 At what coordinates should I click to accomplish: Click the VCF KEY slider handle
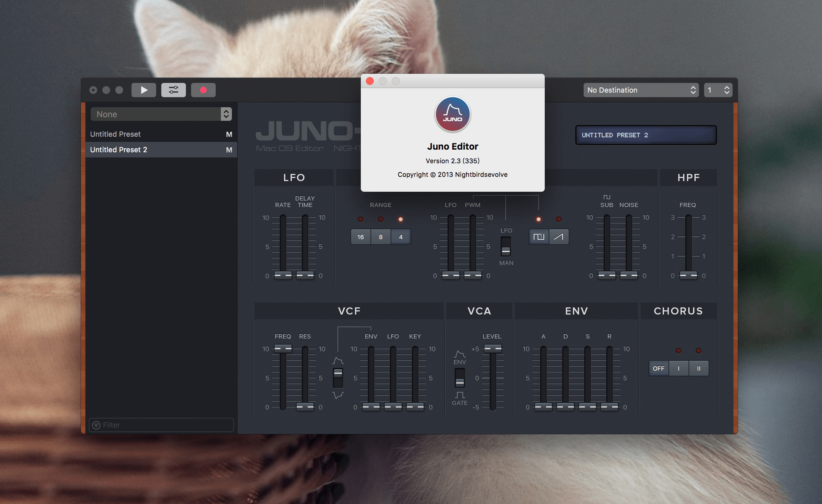415,407
